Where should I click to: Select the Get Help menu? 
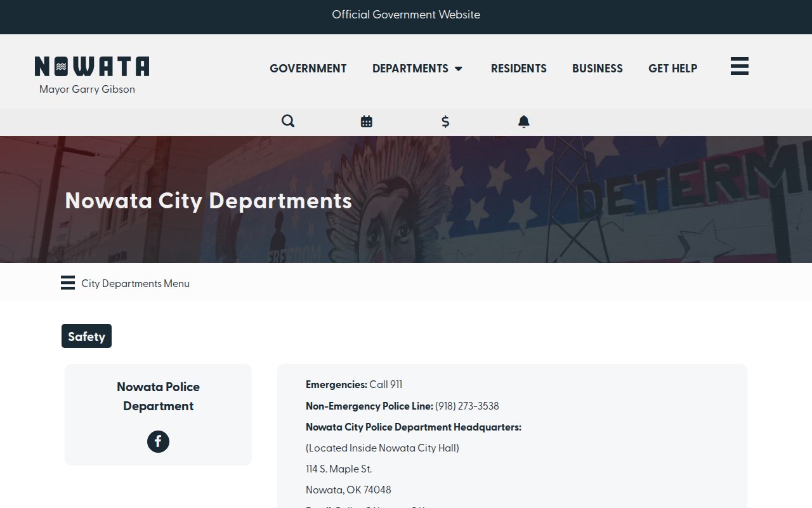pyautogui.click(x=673, y=69)
